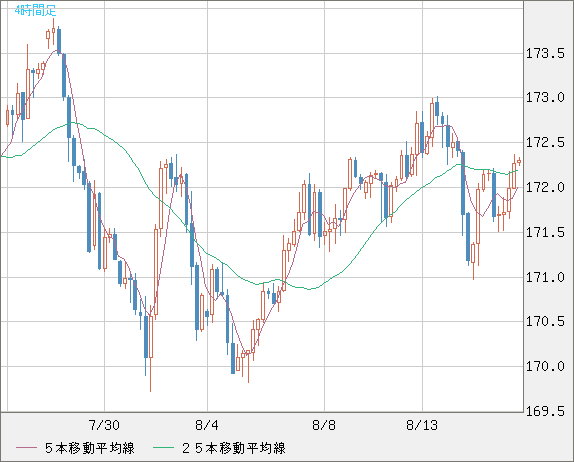Click the 173.0 price axis label
The image size is (574, 462).
click(545, 97)
